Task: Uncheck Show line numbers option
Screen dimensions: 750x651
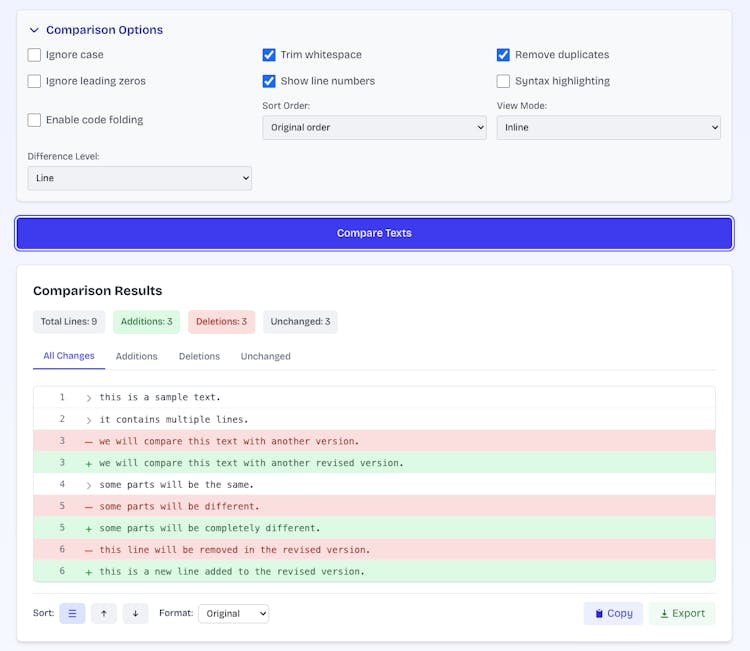Action: click(269, 81)
